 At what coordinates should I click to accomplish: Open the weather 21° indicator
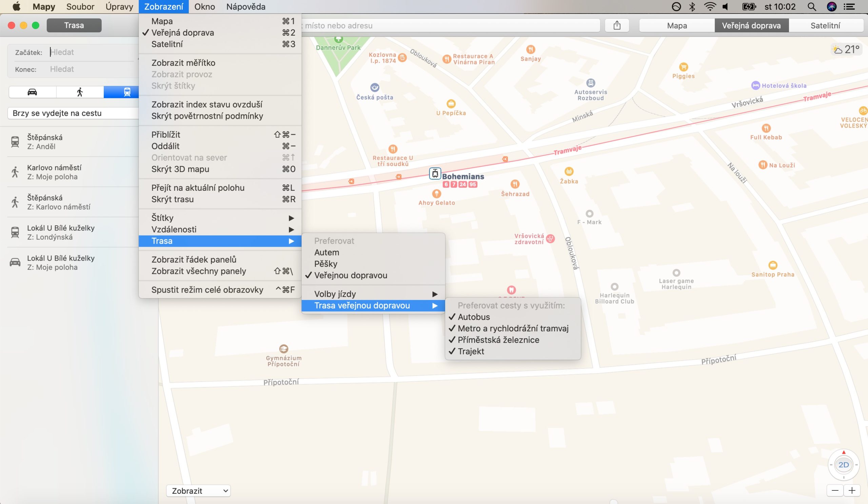846,50
